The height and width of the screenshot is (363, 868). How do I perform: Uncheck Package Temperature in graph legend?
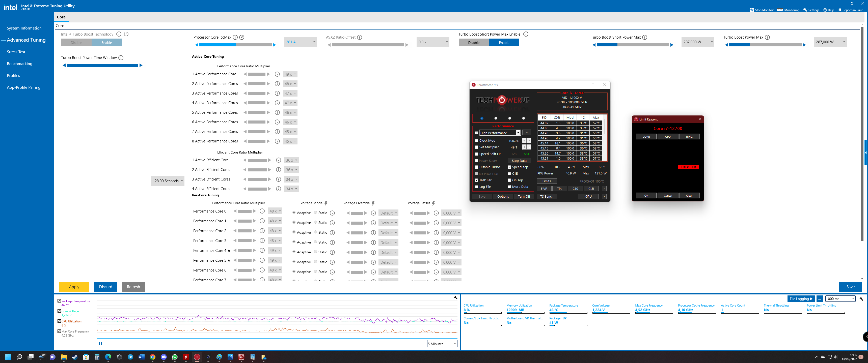coord(59,301)
